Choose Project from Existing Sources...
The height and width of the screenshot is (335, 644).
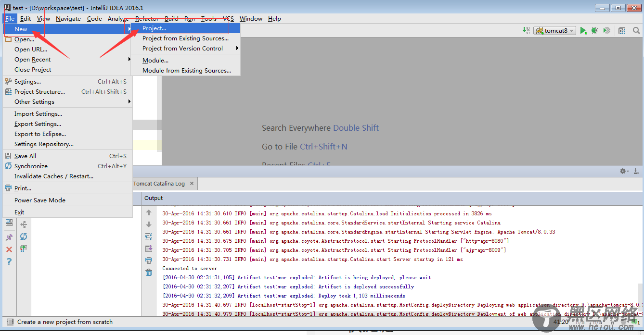[x=185, y=38]
